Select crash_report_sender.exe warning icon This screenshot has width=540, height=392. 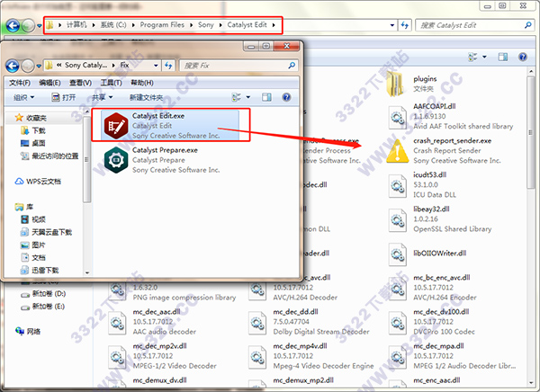[x=398, y=150]
